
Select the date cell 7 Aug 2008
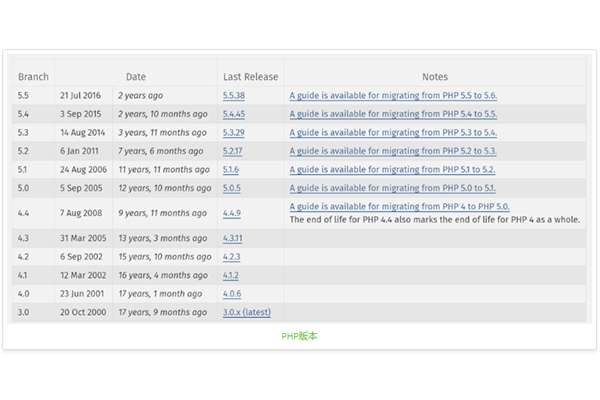[x=81, y=213]
